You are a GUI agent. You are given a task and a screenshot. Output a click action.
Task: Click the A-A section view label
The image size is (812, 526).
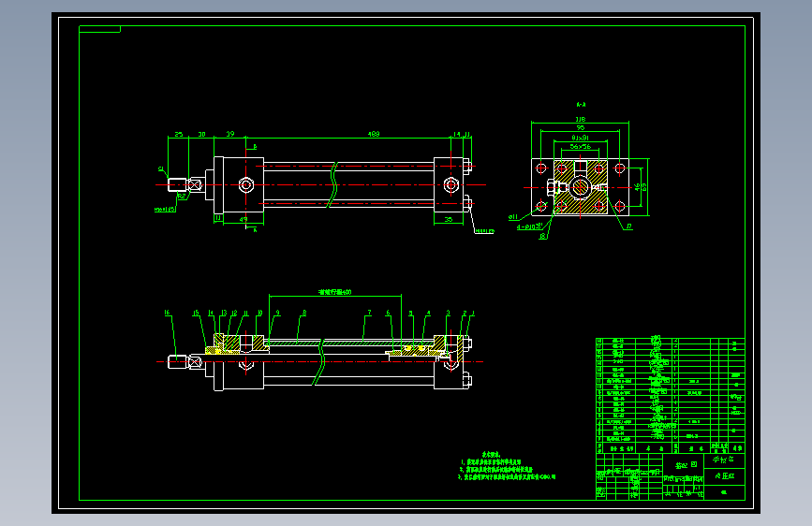pos(581,105)
